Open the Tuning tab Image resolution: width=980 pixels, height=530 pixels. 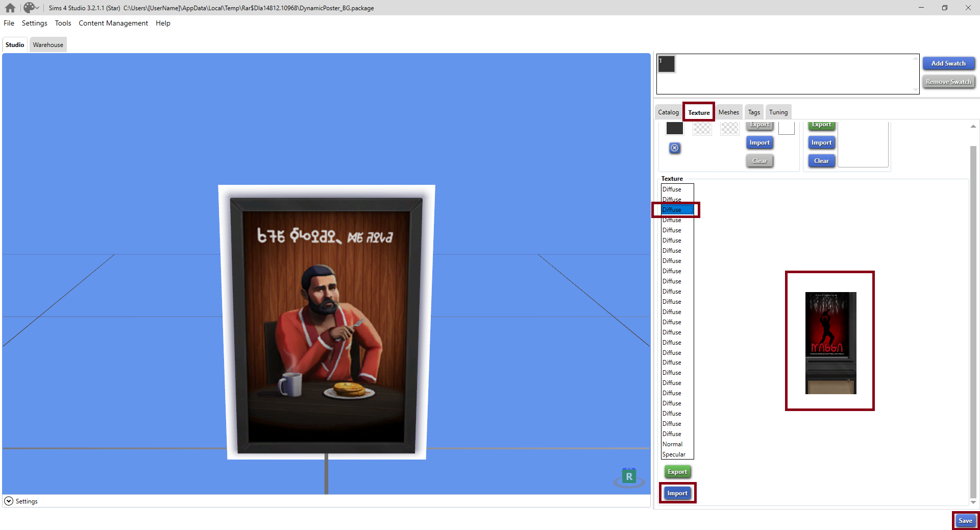click(x=778, y=112)
